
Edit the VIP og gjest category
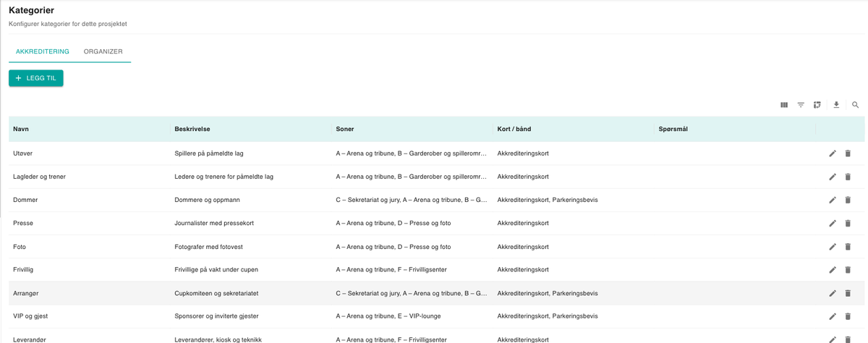pyautogui.click(x=833, y=316)
